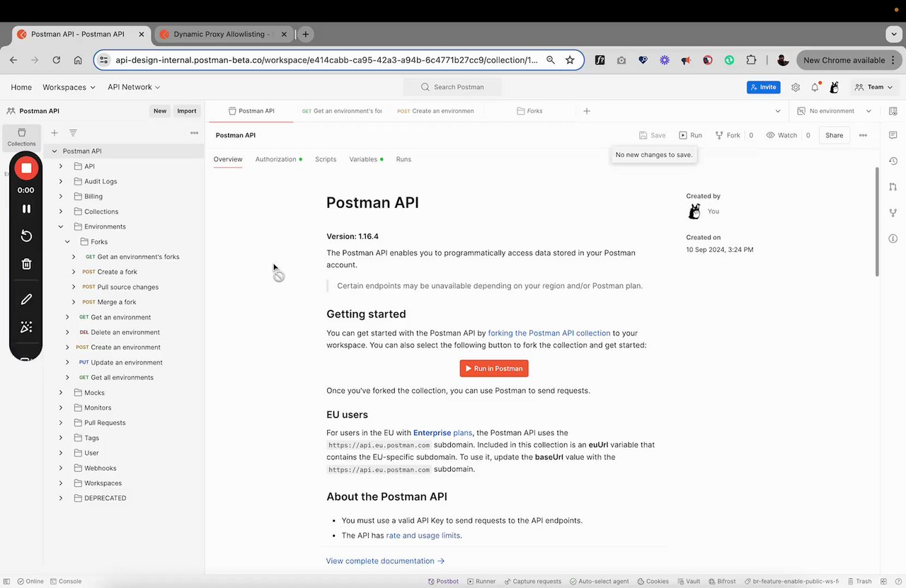Open the user avatar menu
The height and width of the screenshot is (588, 906).
pyautogui.click(x=835, y=87)
